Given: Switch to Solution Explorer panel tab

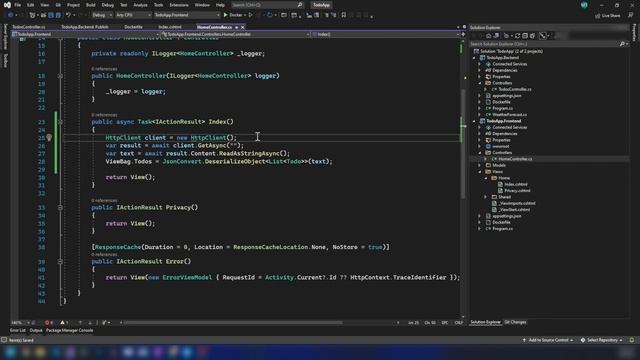Looking at the screenshot, I should [485, 322].
